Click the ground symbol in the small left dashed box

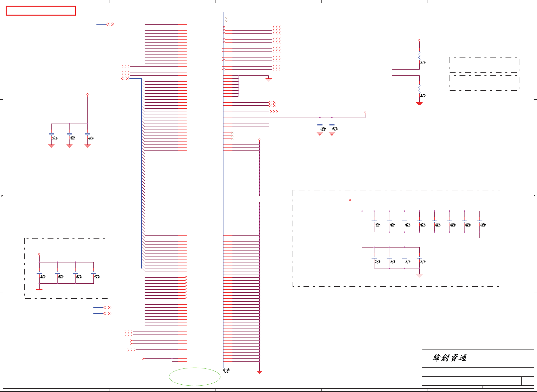point(39,291)
